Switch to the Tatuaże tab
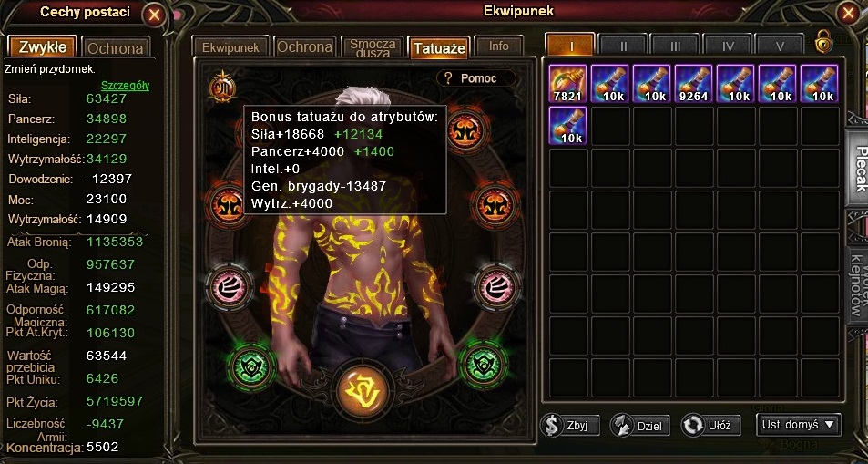 pyautogui.click(x=438, y=47)
